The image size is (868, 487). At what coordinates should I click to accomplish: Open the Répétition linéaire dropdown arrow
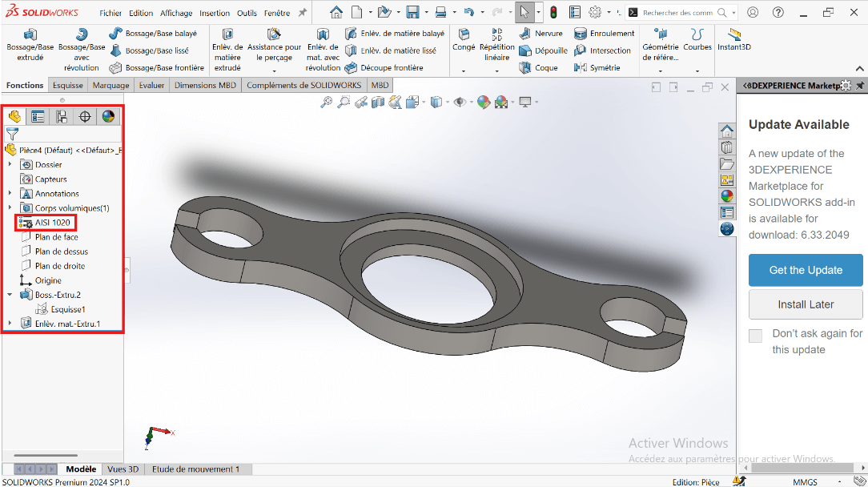pos(497,70)
